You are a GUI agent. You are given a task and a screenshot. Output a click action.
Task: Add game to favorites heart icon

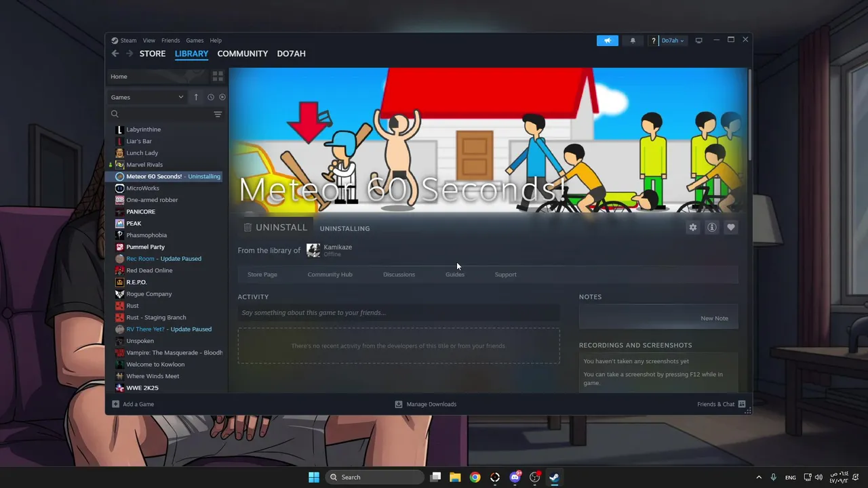pyautogui.click(x=731, y=228)
